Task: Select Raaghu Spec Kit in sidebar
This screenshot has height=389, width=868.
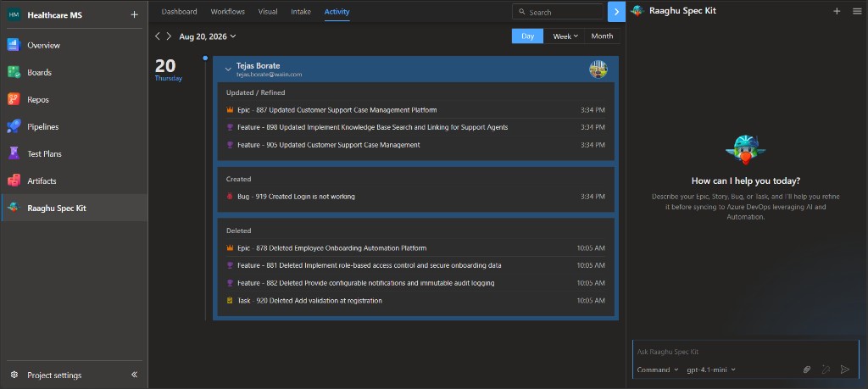Action: pos(74,208)
